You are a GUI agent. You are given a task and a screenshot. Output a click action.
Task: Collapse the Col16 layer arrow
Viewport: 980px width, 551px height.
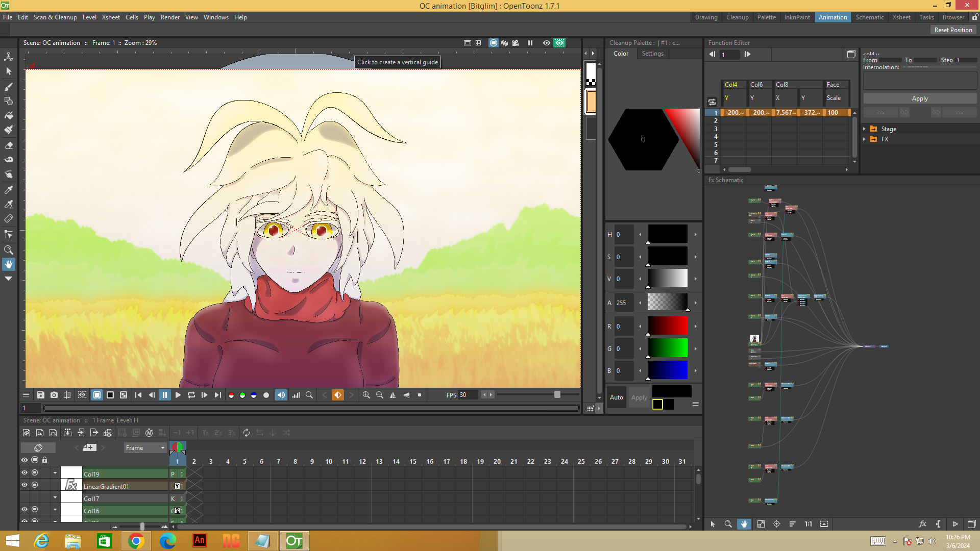pos(55,509)
